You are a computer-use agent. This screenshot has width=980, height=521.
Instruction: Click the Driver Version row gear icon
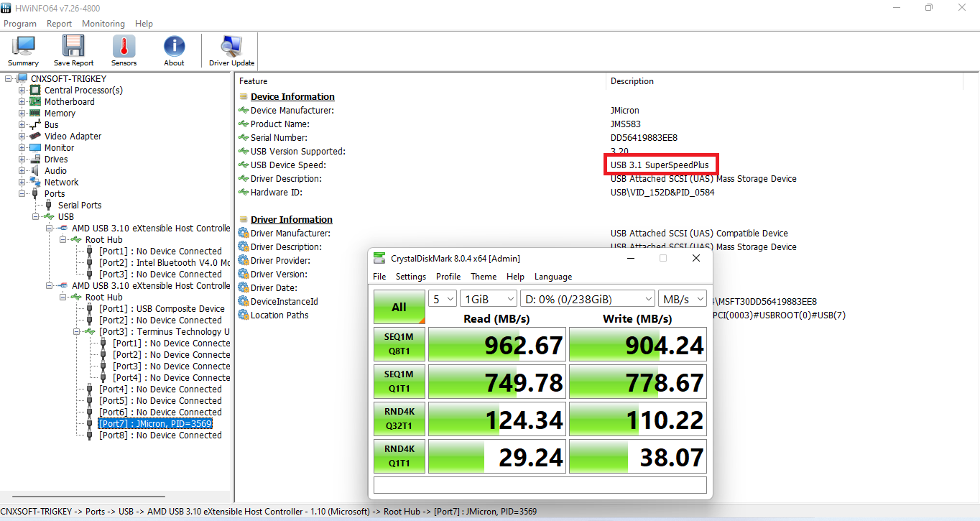(244, 275)
